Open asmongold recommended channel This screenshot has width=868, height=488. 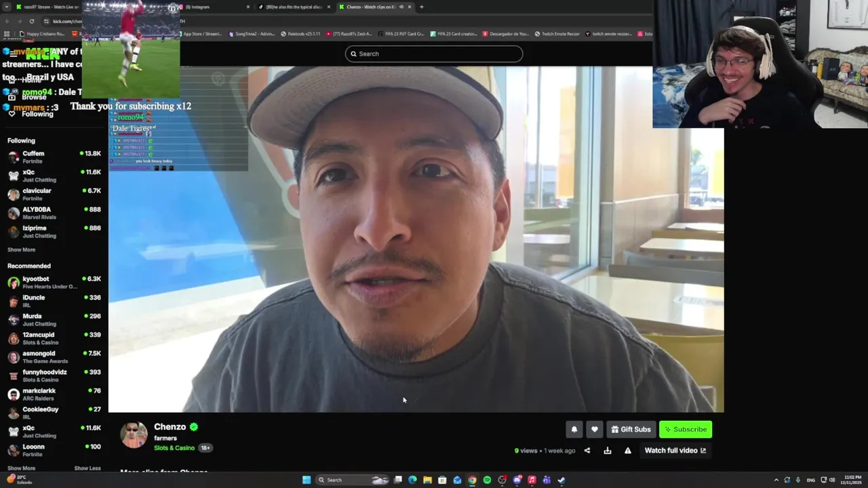point(54,357)
